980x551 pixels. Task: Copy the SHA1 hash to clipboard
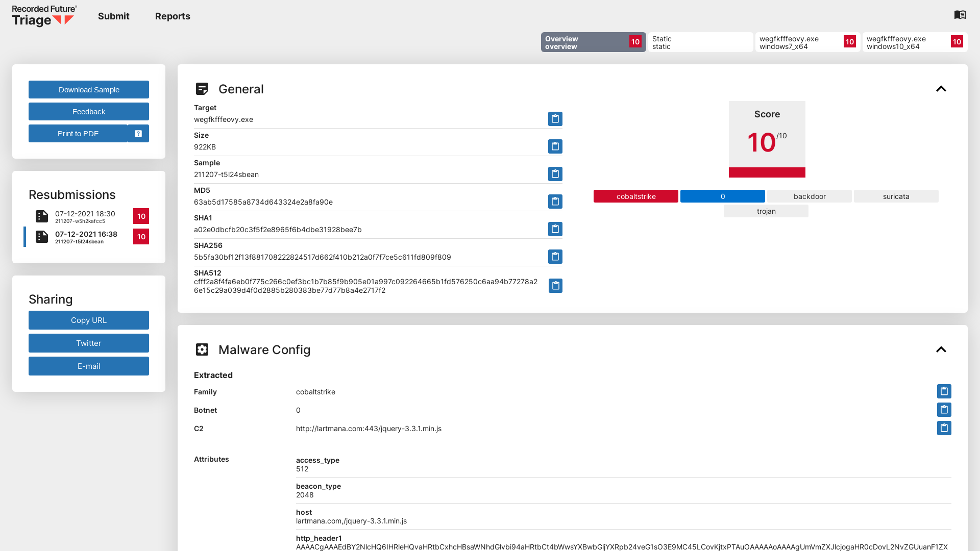(555, 229)
